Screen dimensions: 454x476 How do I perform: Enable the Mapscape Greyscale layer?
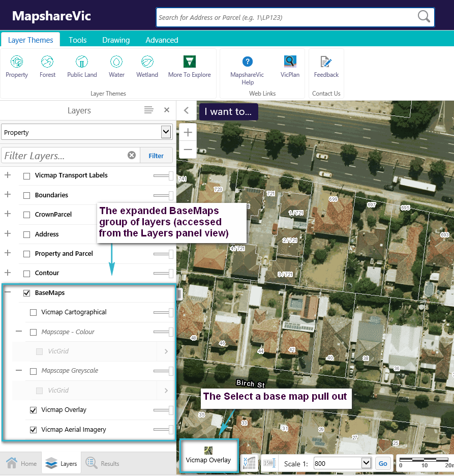[34, 371]
